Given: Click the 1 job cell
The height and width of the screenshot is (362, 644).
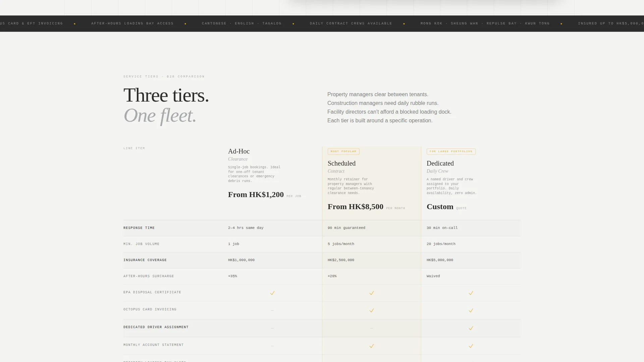Looking at the screenshot, I should pyautogui.click(x=233, y=244).
